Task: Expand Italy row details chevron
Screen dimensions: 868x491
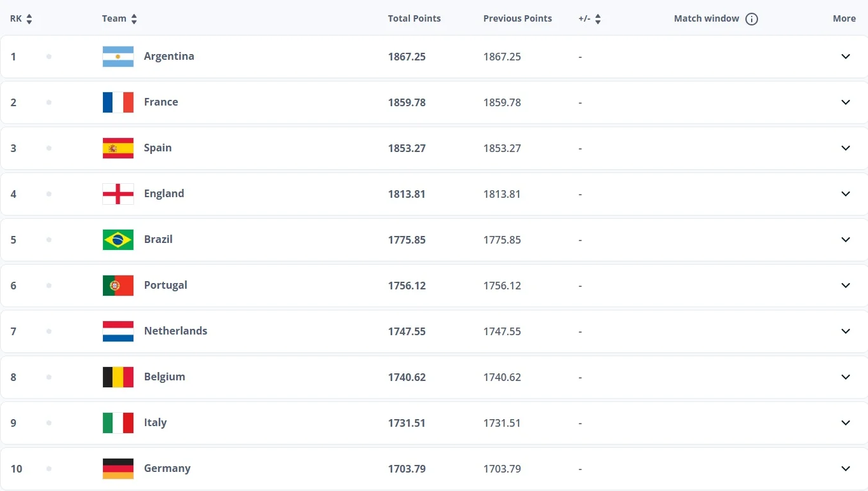Action: (845, 423)
